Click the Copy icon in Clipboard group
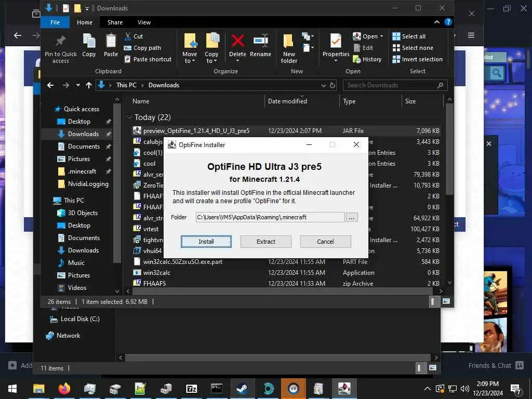This screenshot has height=399, width=532. (89, 41)
